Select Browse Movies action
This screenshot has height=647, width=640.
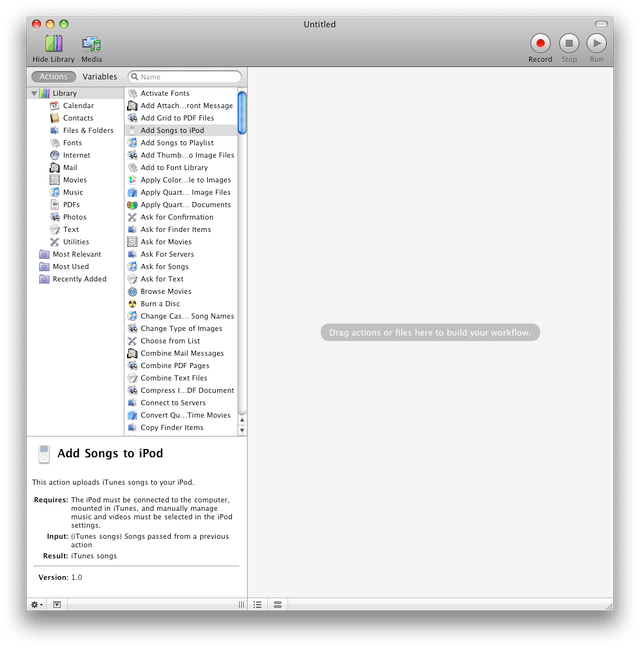(x=181, y=291)
